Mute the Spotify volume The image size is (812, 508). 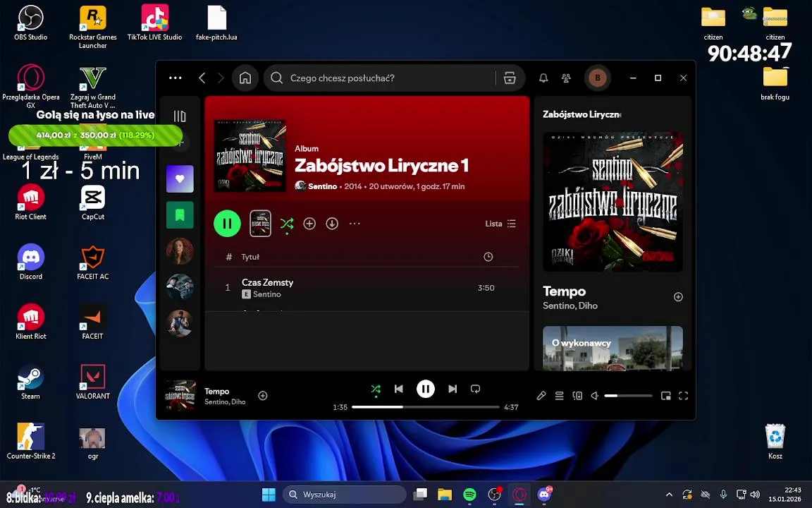tap(595, 396)
